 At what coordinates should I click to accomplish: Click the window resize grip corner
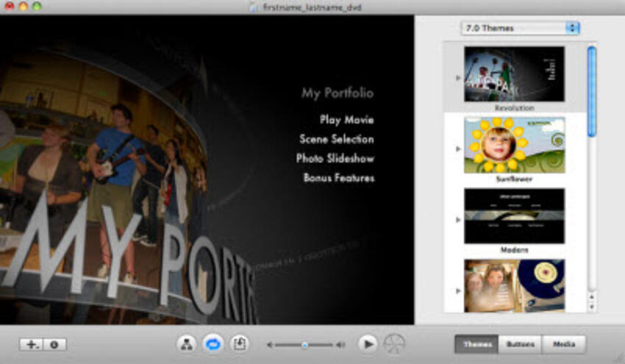(x=619, y=358)
